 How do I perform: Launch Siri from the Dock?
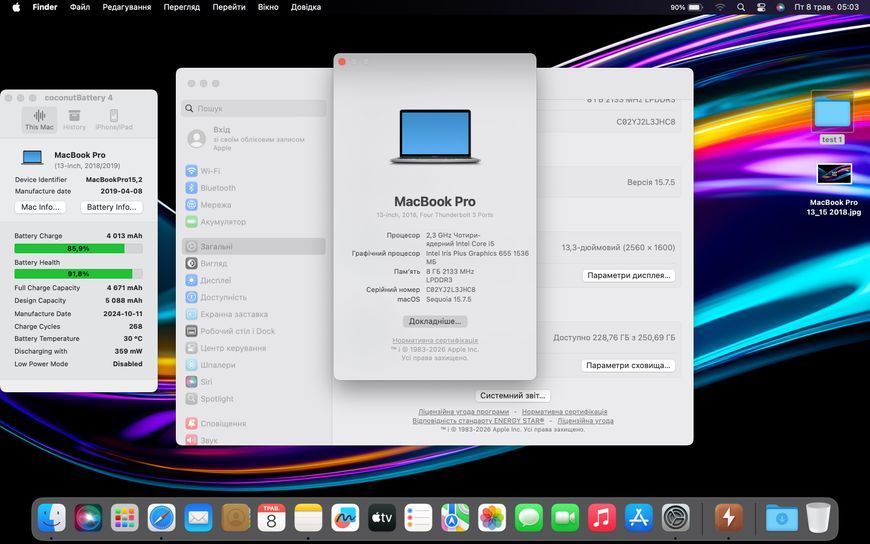click(88, 518)
